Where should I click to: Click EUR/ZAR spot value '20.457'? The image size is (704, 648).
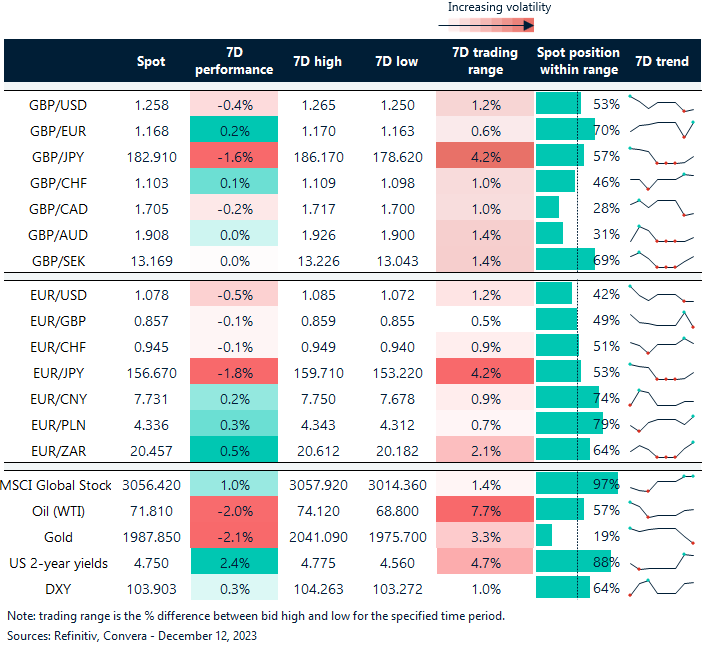coord(151,451)
